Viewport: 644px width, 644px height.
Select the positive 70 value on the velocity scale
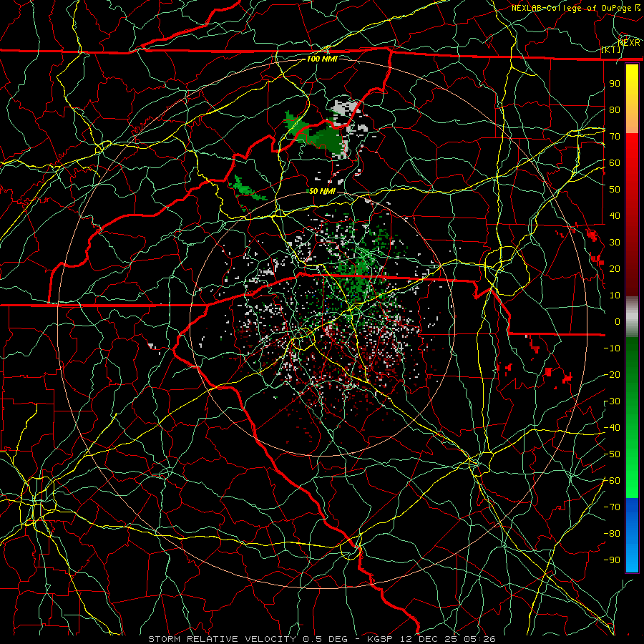615,137
